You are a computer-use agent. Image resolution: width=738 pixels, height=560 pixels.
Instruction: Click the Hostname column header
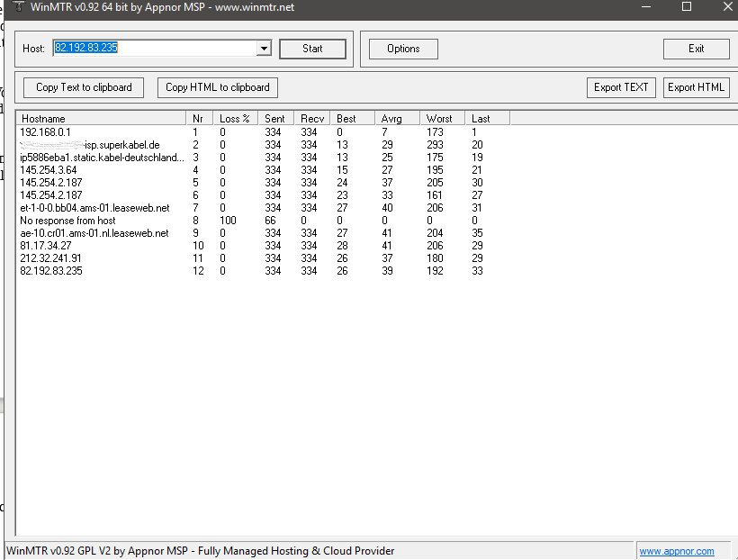click(101, 119)
